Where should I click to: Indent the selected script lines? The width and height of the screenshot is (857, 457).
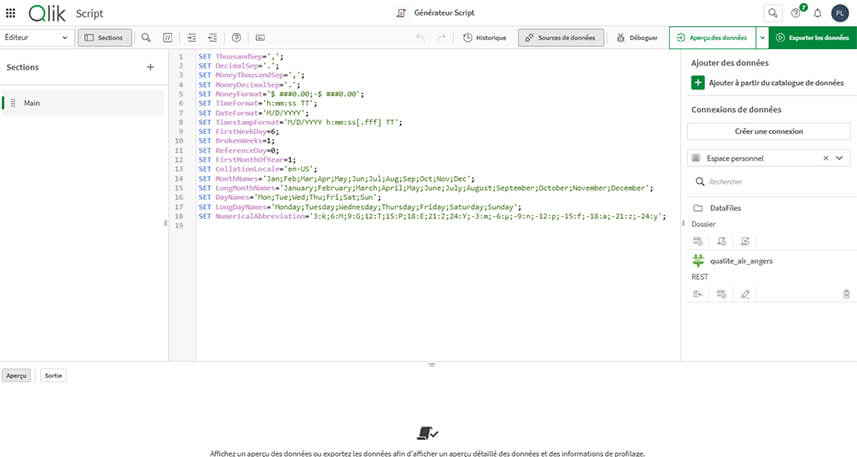tap(192, 37)
